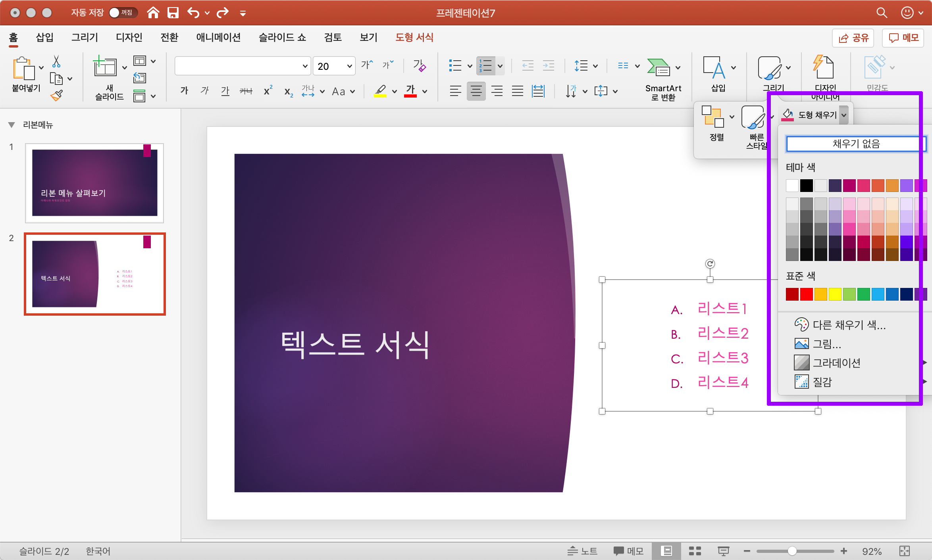
Task: Click the Paste clipboard icon
Action: point(23,68)
